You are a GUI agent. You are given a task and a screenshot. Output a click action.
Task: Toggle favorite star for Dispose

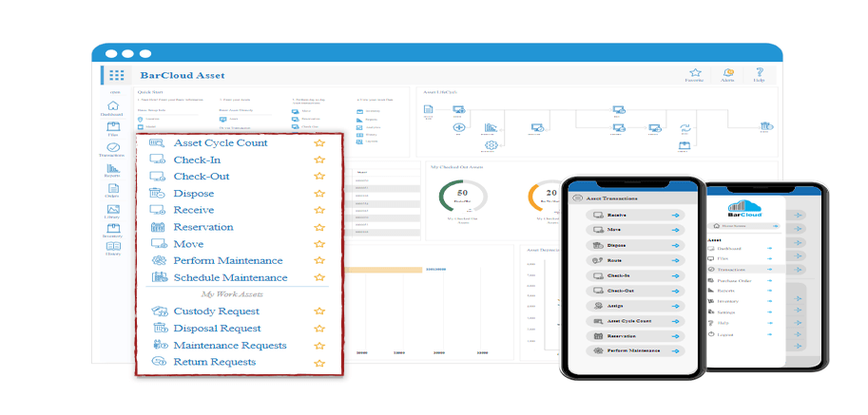point(318,194)
